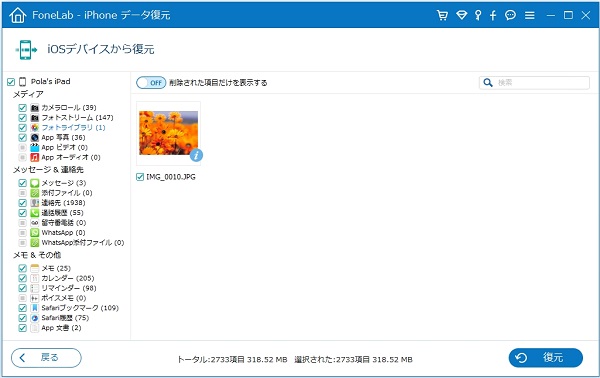This screenshot has width=600, height=378.
Task: Click the App ビデオ clapperboard icon
Action: 34,147
